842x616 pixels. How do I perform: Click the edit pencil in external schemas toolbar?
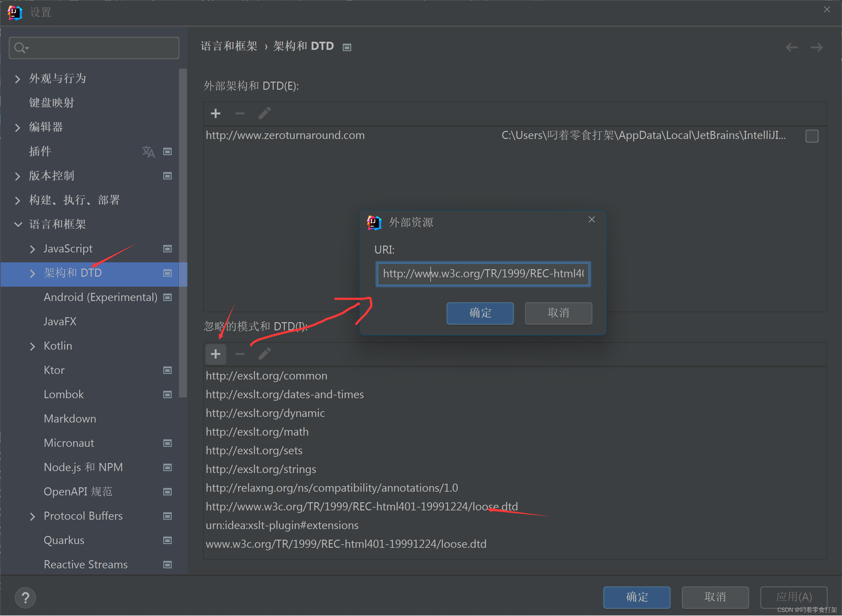click(x=264, y=113)
